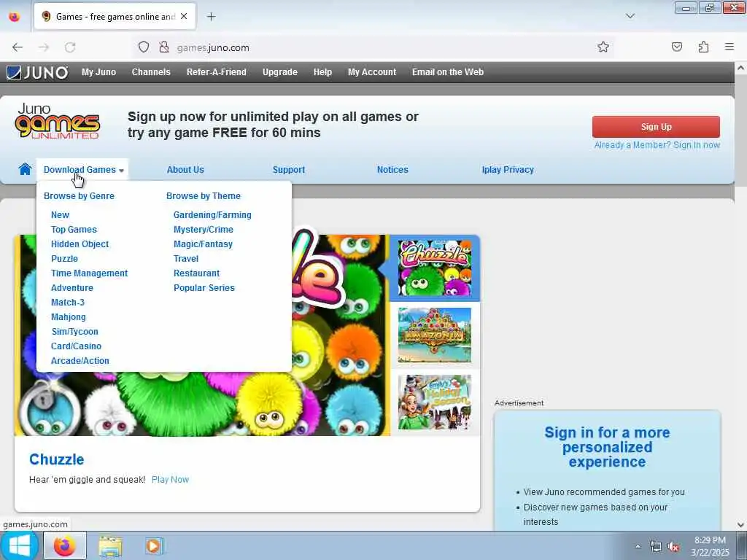The width and height of the screenshot is (747, 560).
Task: Select Puzzle genre
Action: pyautogui.click(x=64, y=259)
